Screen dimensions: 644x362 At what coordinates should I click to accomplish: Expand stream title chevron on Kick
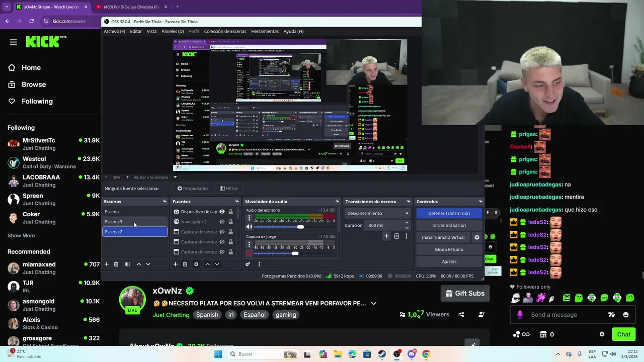[x=373, y=303]
